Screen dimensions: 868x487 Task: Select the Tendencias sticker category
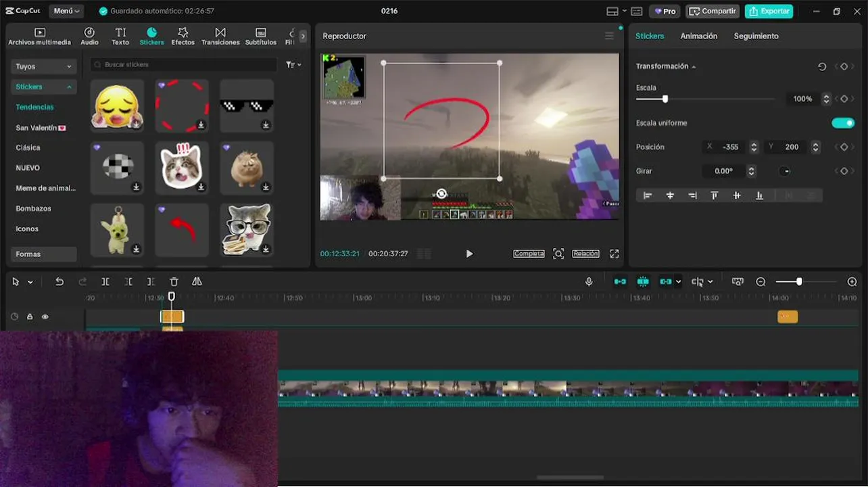[34, 107]
